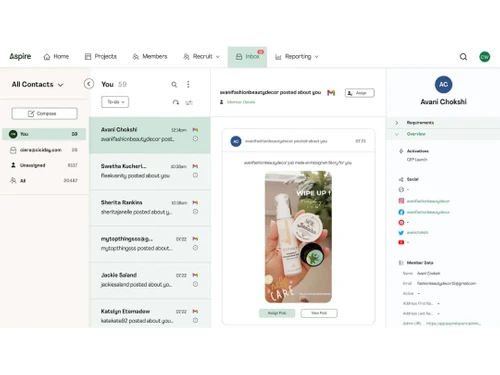500x375 pixels.
Task: Click Gmail icon on Swetha Kucherl row
Action: (195, 166)
